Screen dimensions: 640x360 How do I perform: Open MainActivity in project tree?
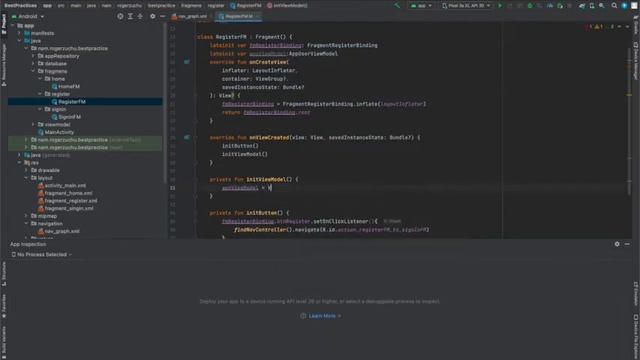tap(56, 132)
